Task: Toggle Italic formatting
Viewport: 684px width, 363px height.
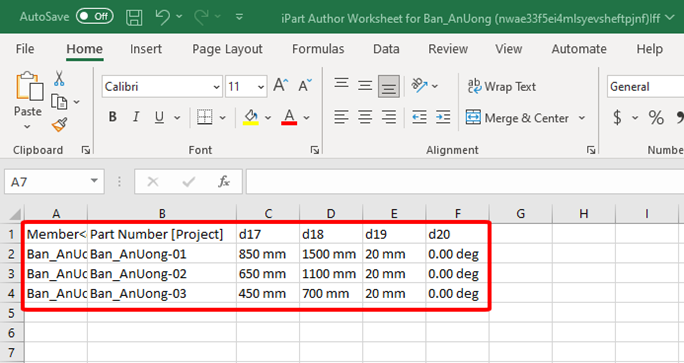Action: pos(136,117)
